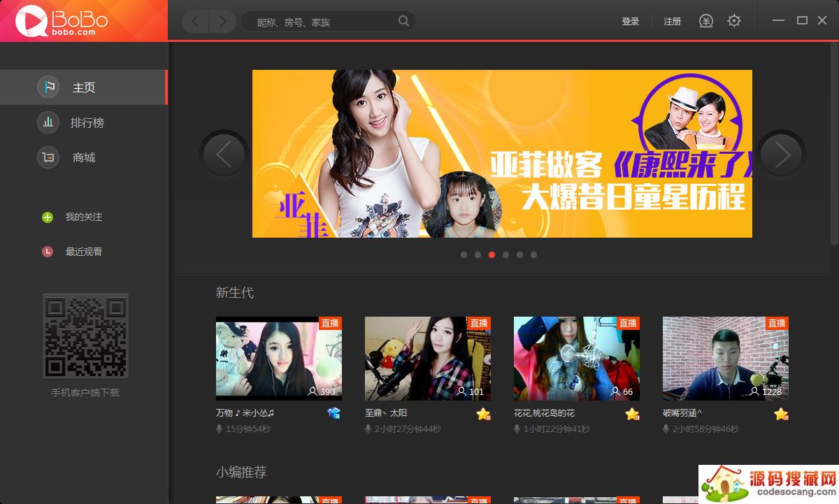
Task: Click the 登录 login link
Action: coord(631,22)
